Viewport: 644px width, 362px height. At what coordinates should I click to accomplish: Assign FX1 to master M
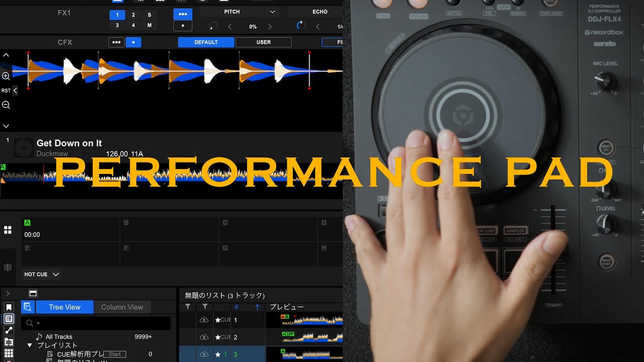click(149, 25)
